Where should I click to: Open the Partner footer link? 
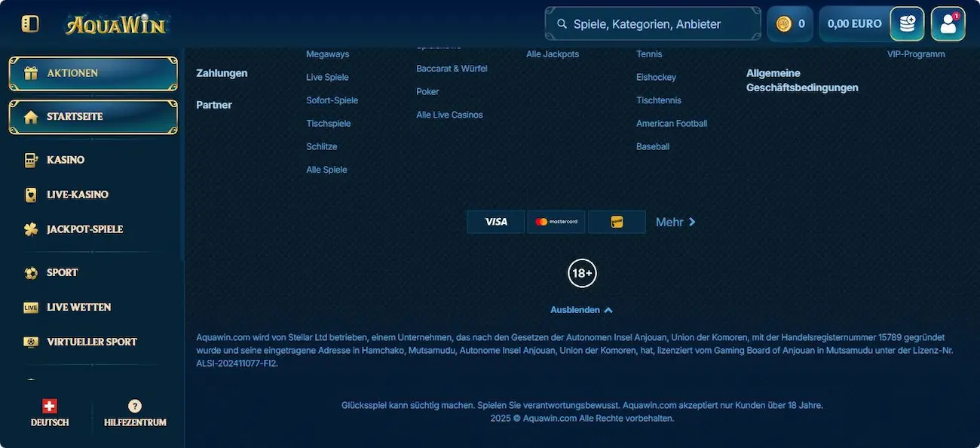[214, 105]
